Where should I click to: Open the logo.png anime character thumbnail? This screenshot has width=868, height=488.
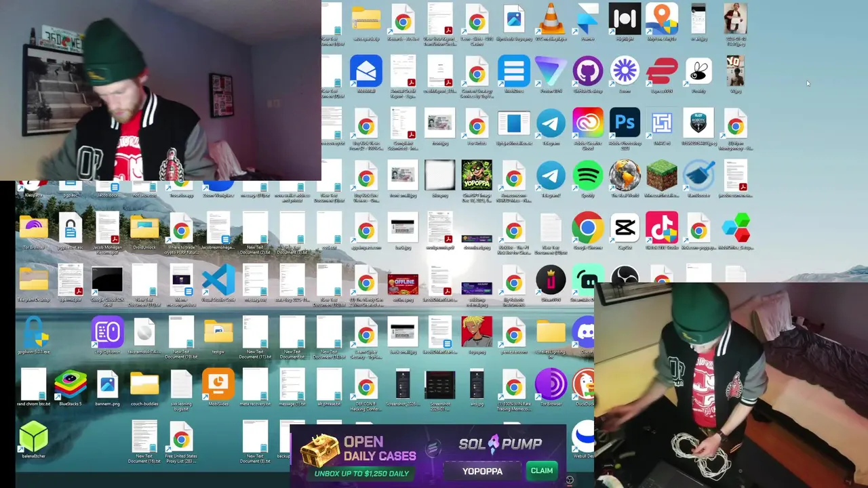click(477, 333)
